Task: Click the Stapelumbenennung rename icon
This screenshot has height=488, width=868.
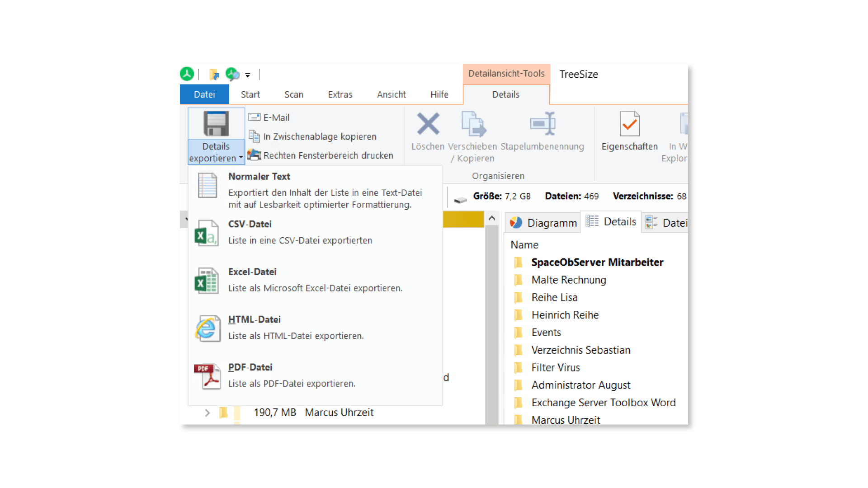Action: click(x=542, y=124)
